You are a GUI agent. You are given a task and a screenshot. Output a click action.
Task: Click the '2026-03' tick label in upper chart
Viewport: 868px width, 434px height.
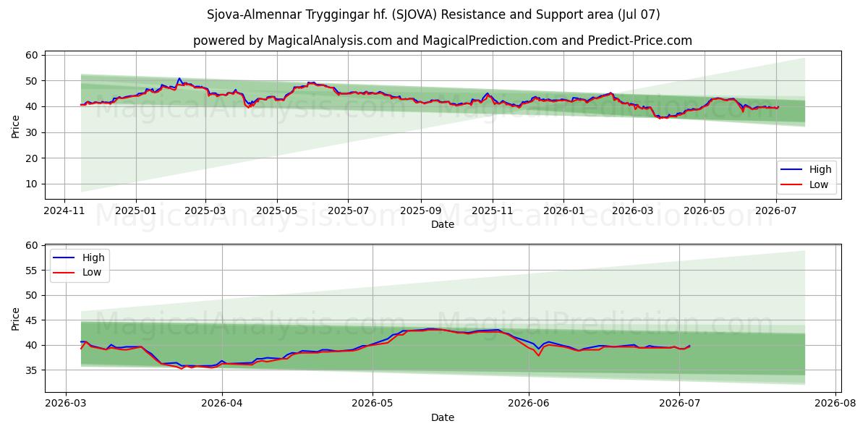pos(632,210)
